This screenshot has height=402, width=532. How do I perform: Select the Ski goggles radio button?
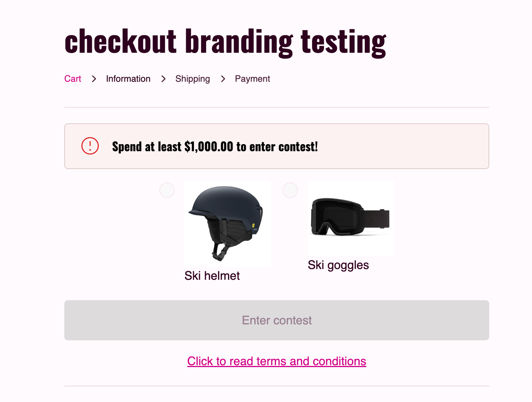pos(290,190)
